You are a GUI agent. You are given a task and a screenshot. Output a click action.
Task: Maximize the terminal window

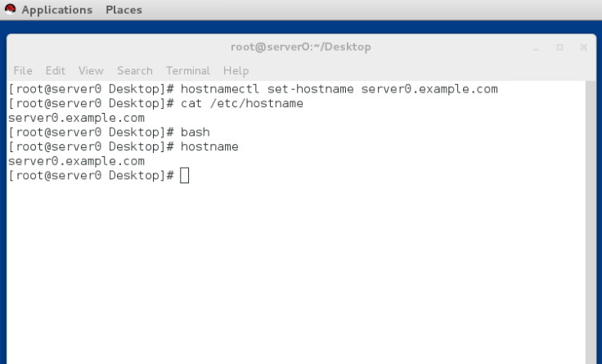(x=559, y=47)
